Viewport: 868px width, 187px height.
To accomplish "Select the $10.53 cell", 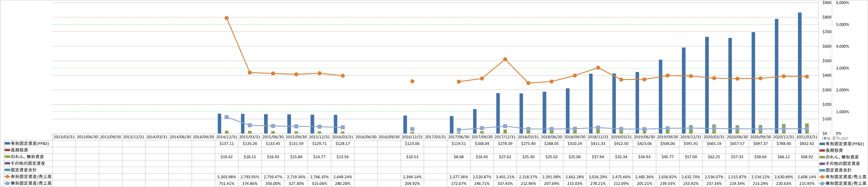I will [412, 157].
